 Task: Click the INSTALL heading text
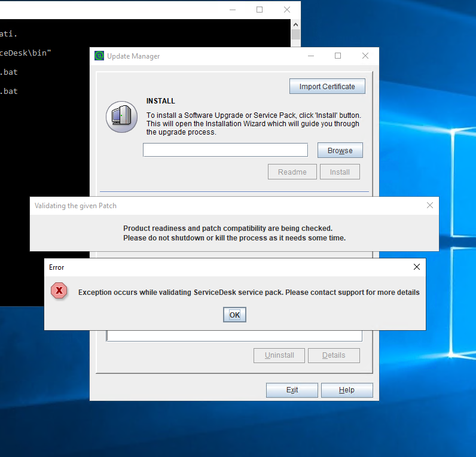pyautogui.click(x=161, y=101)
